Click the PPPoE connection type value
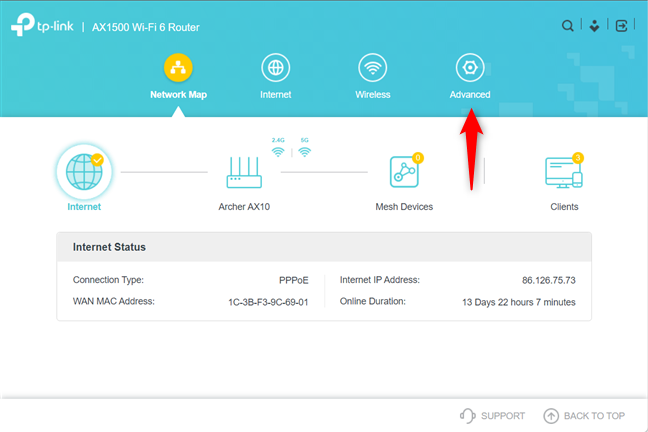This screenshot has width=648, height=432. click(x=293, y=280)
